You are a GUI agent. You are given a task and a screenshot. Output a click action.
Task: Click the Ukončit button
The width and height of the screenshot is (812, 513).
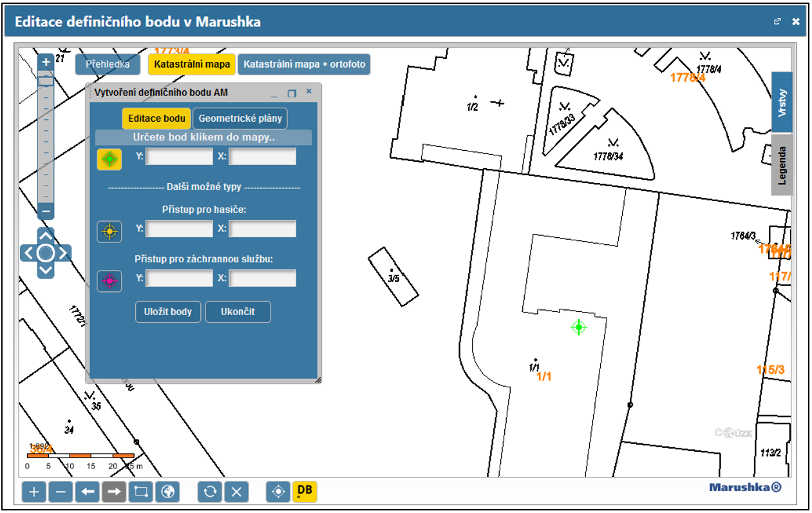pos(238,312)
